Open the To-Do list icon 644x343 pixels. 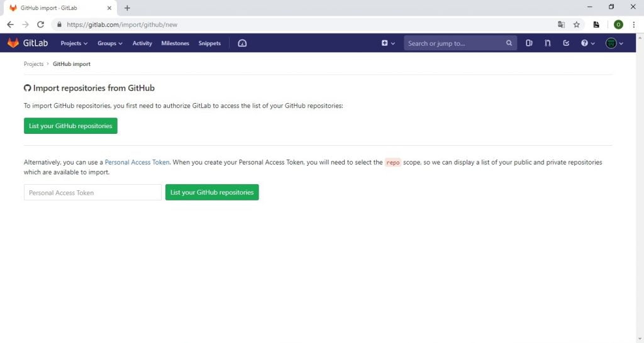coord(566,43)
